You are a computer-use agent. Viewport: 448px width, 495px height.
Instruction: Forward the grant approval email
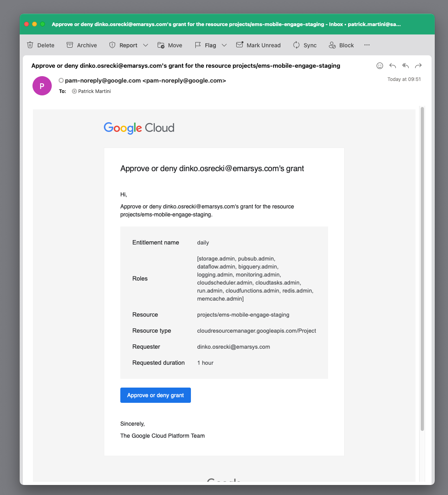click(x=418, y=65)
